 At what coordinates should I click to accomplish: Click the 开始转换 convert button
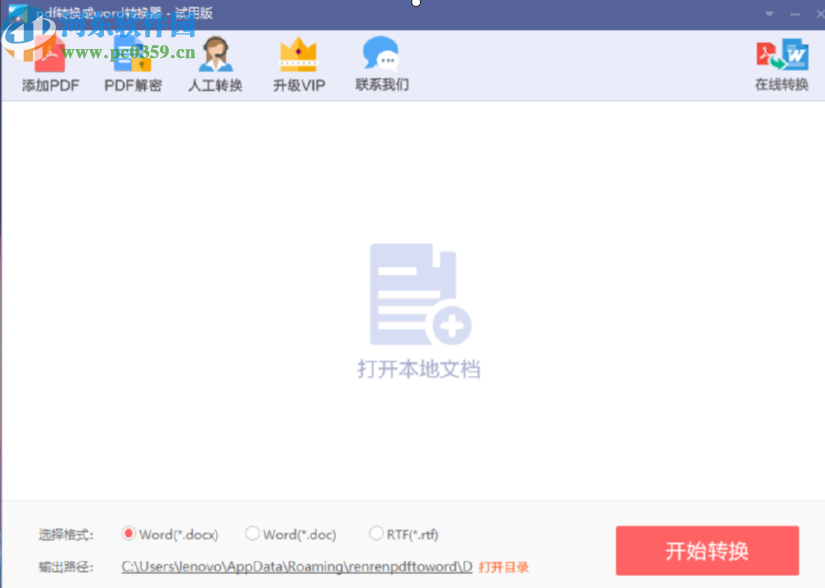707,549
